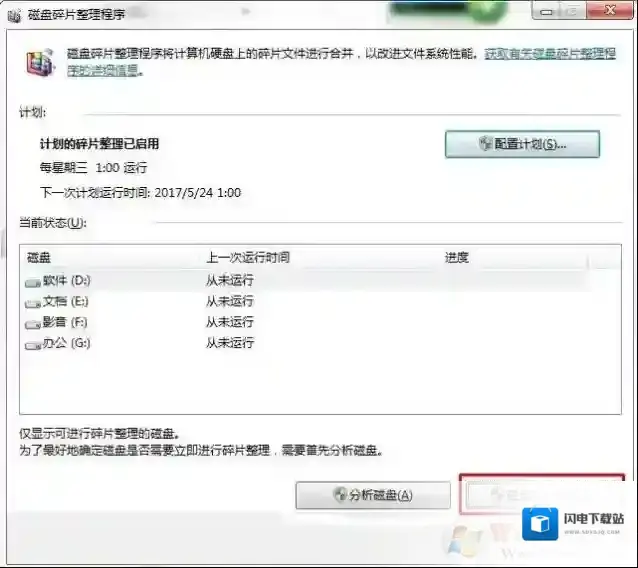Click 从未运行 status in the E: row

pos(229,302)
